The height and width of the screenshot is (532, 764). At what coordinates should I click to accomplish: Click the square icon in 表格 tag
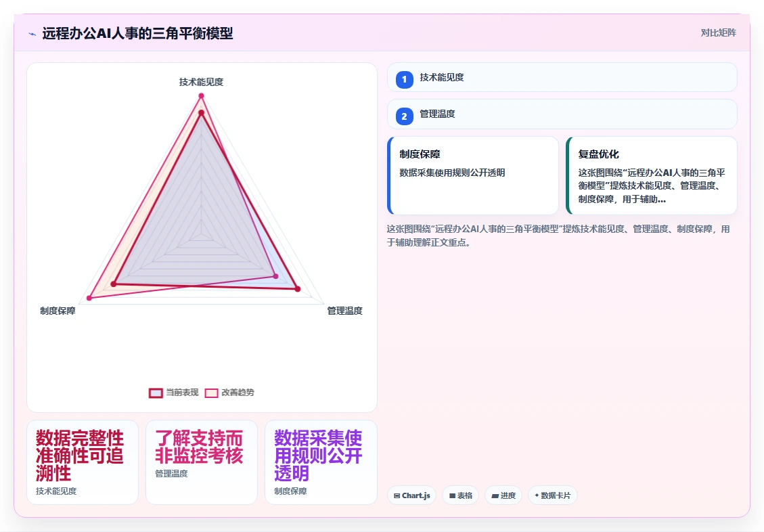coord(452,496)
